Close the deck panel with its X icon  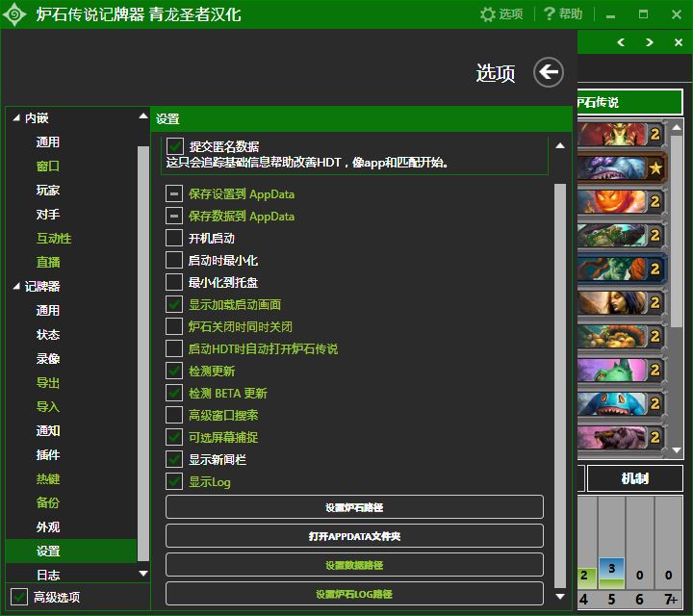tap(679, 42)
